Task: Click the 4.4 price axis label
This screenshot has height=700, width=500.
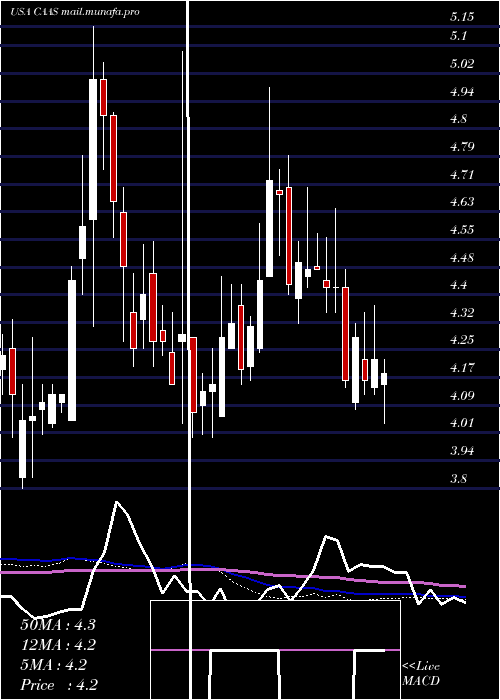Action: point(458,285)
